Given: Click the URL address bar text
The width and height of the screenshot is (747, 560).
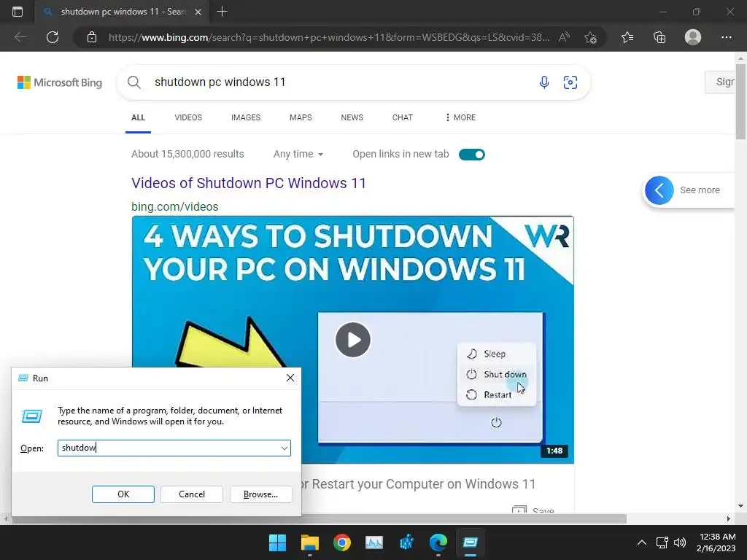Looking at the screenshot, I should click(329, 37).
